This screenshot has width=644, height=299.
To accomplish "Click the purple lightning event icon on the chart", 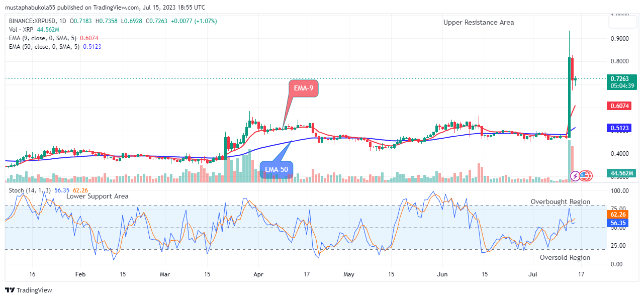I will (575, 176).
